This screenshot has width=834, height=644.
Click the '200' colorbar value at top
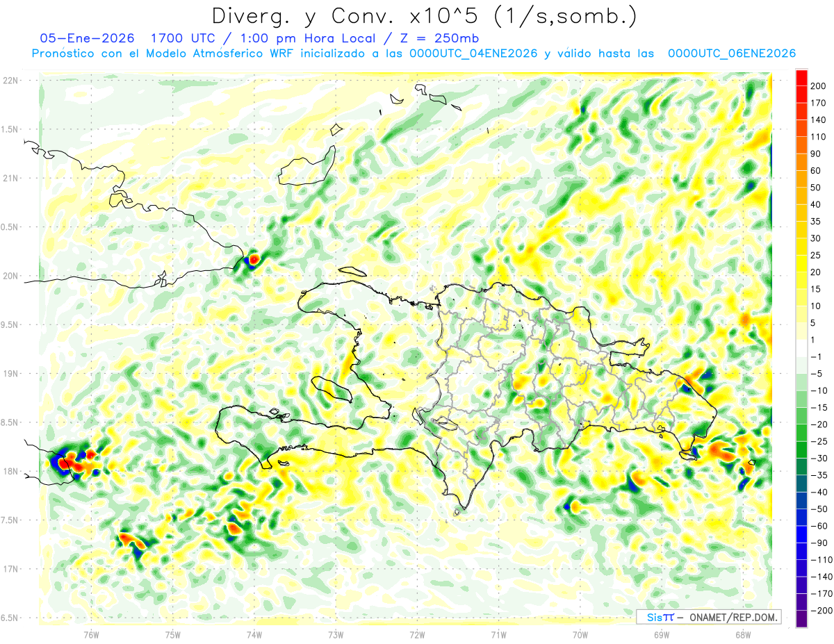817,85
